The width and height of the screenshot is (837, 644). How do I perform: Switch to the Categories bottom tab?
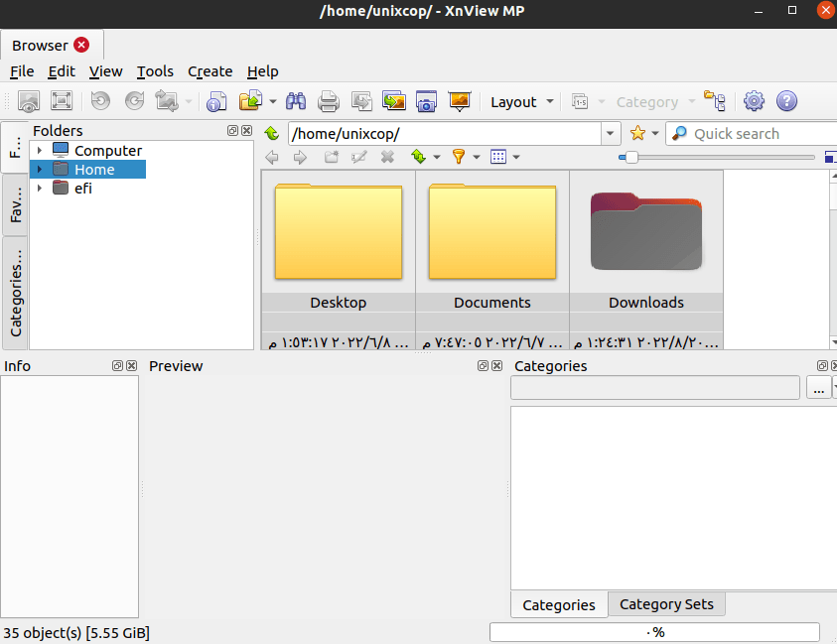(x=558, y=604)
